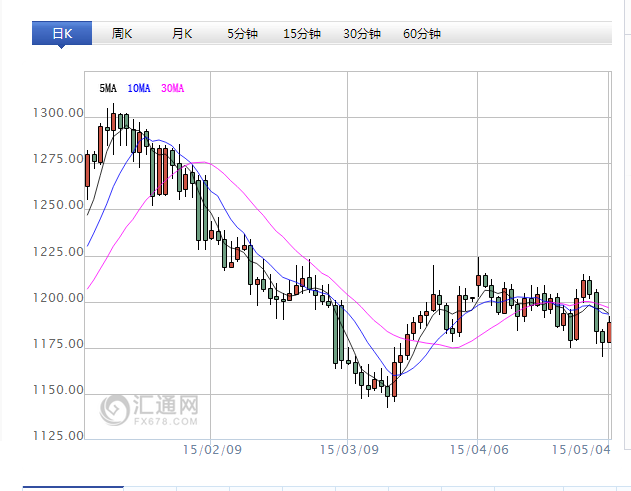Click the 汇通网 watermark logo icon
Screen dimensions: 631x491
click(x=119, y=410)
